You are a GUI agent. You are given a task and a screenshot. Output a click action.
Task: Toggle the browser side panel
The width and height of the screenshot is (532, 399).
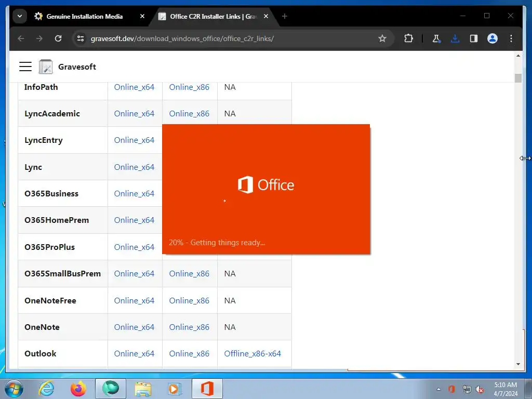click(474, 38)
